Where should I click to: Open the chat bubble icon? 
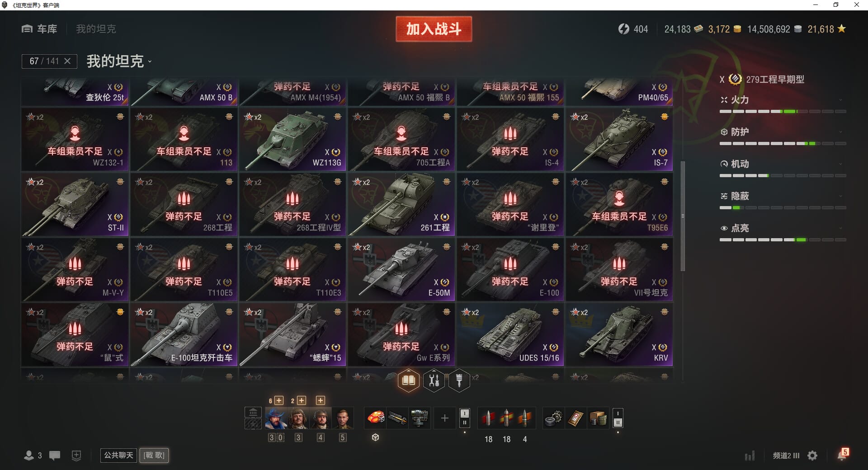point(55,456)
